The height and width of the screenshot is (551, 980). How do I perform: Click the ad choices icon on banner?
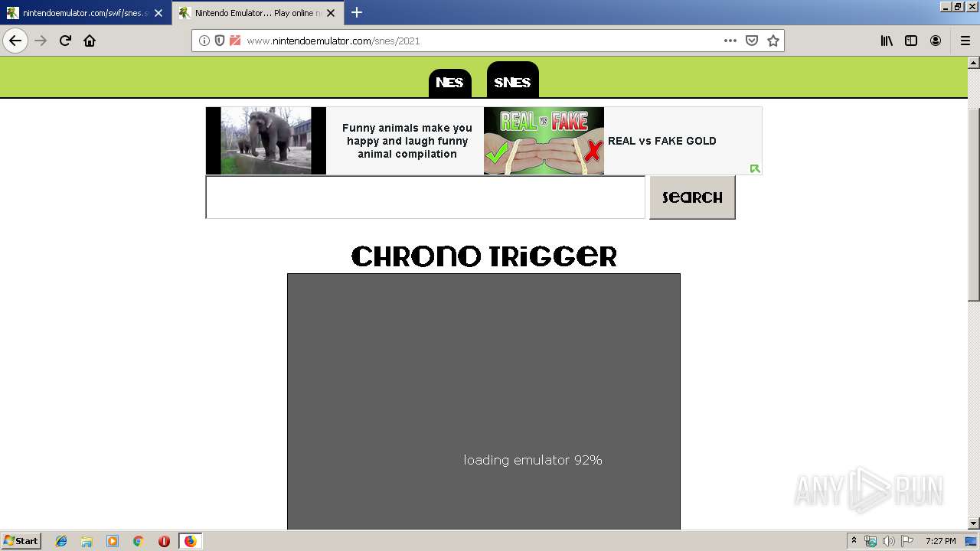pos(755,168)
